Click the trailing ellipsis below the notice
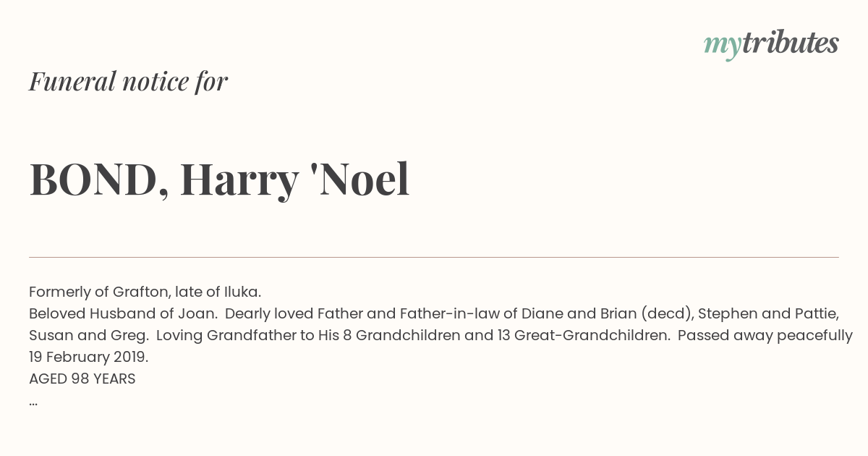Image resolution: width=868 pixels, height=456 pixels. [33, 403]
